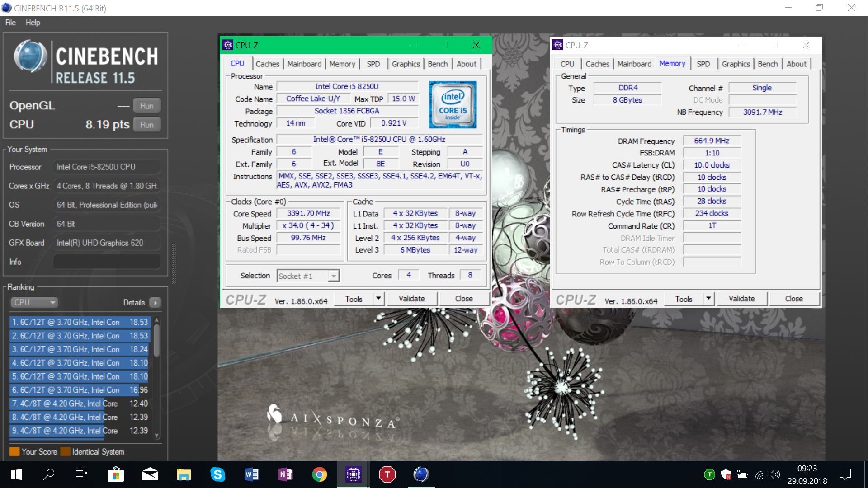Open About tab in left CPU-Z
The height and width of the screenshot is (488, 868).
[467, 64]
